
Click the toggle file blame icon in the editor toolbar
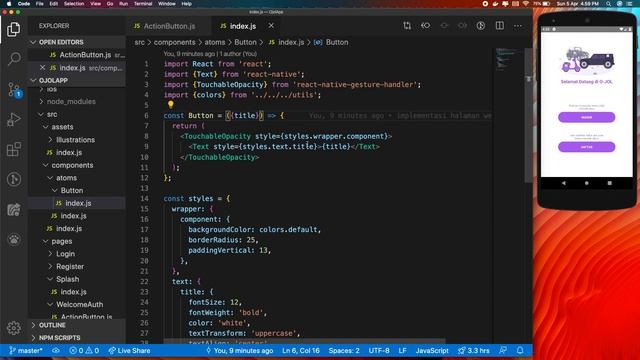click(481, 26)
